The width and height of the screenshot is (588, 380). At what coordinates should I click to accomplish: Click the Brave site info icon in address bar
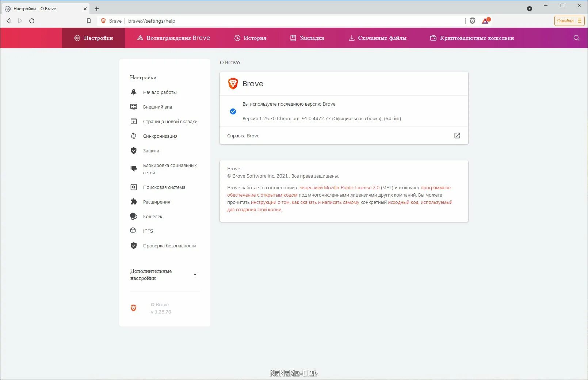pyautogui.click(x=103, y=21)
